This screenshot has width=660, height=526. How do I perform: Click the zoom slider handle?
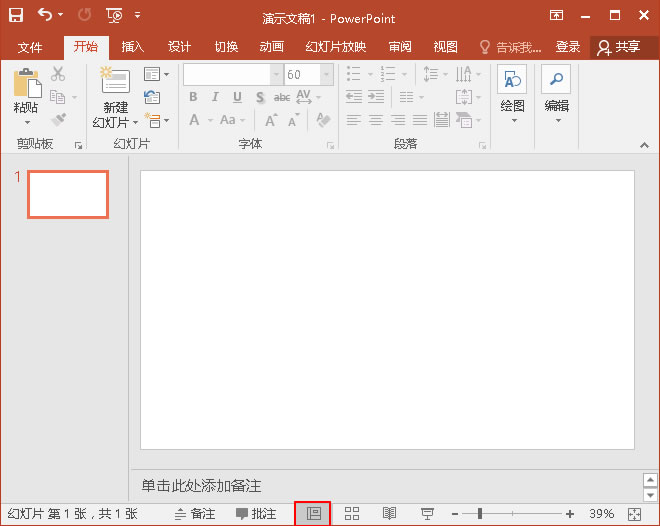coord(480,513)
